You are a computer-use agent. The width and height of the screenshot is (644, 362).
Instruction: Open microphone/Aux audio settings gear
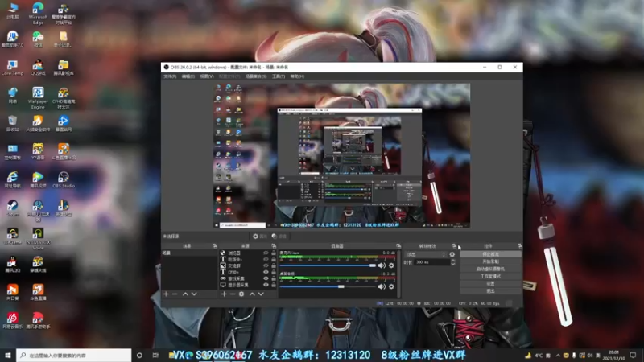pos(391,265)
